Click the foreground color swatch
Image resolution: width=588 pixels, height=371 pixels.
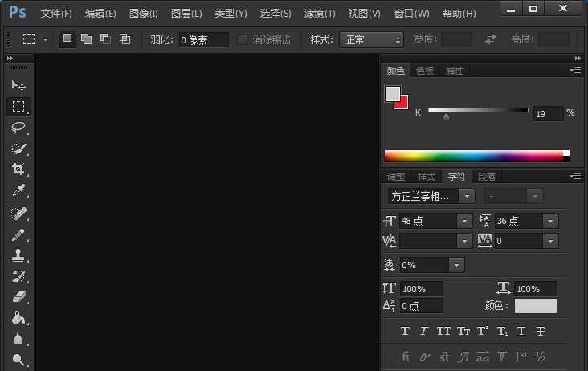[393, 94]
